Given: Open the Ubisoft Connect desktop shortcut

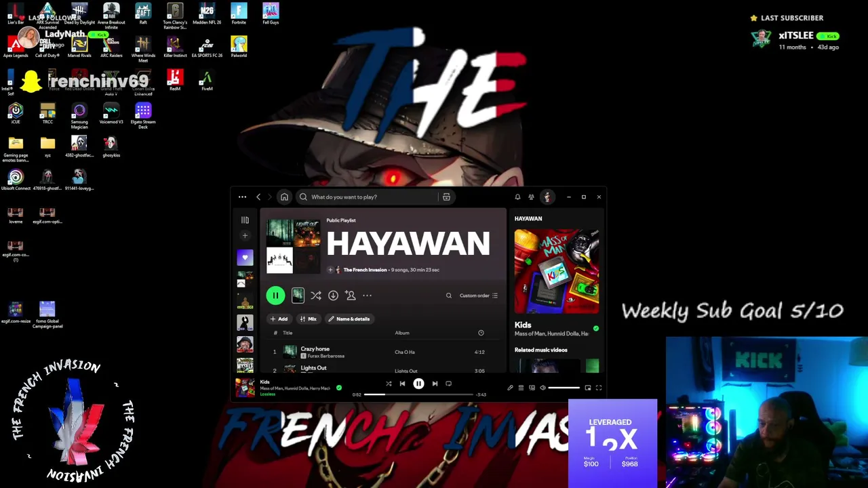Looking at the screenshot, I should click(x=16, y=180).
